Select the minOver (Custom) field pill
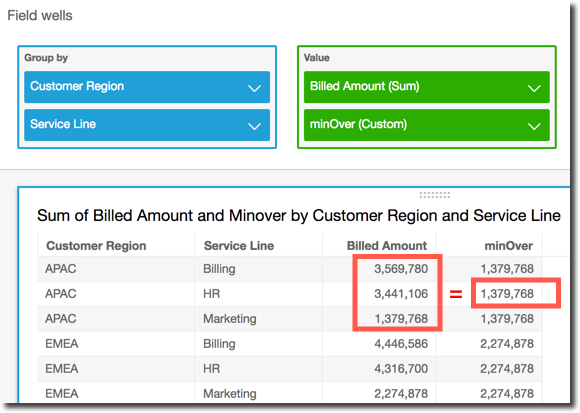 pyautogui.click(x=426, y=125)
